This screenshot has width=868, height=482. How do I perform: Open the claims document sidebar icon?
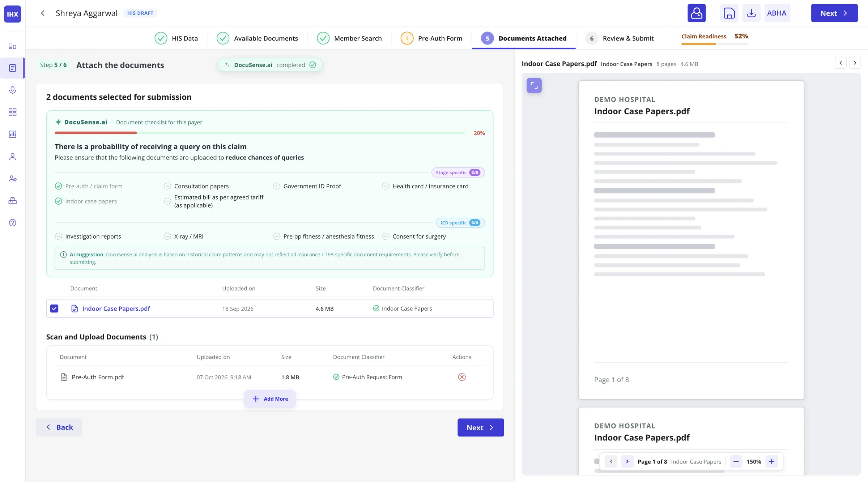pos(13,68)
